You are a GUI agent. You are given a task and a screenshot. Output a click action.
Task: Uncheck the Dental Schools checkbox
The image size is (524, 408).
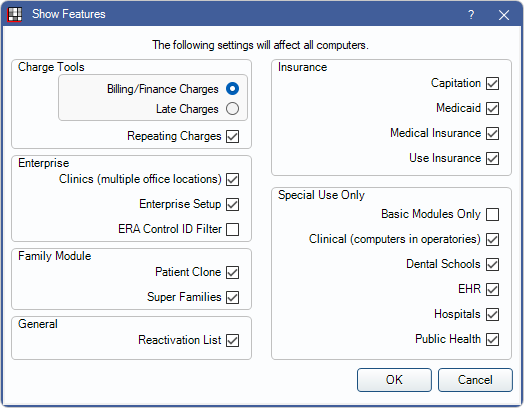coord(493,264)
